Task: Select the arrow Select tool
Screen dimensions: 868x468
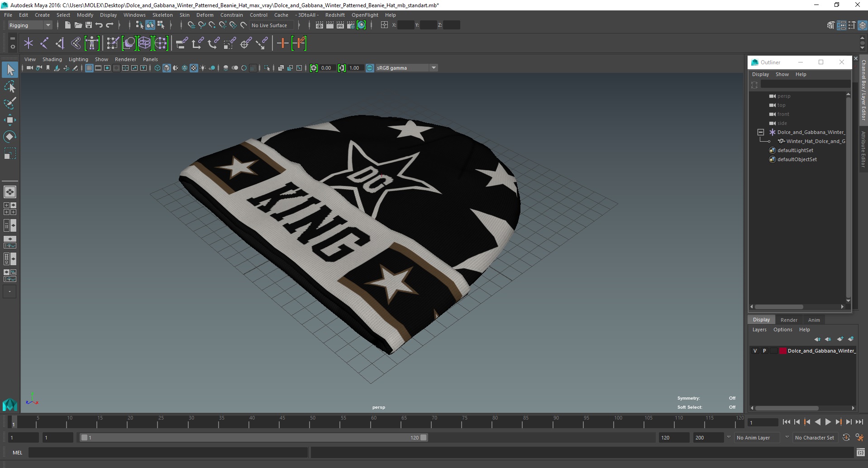Action: pos(10,70)
